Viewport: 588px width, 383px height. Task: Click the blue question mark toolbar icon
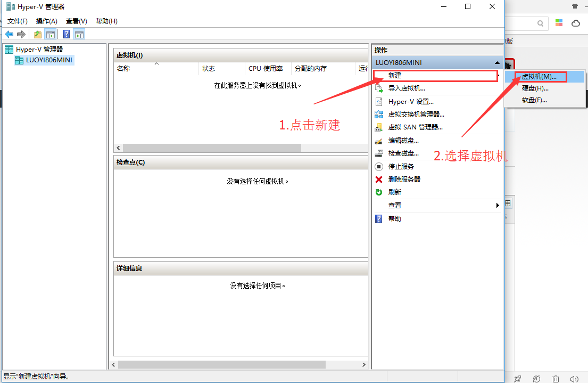(67, 35)
